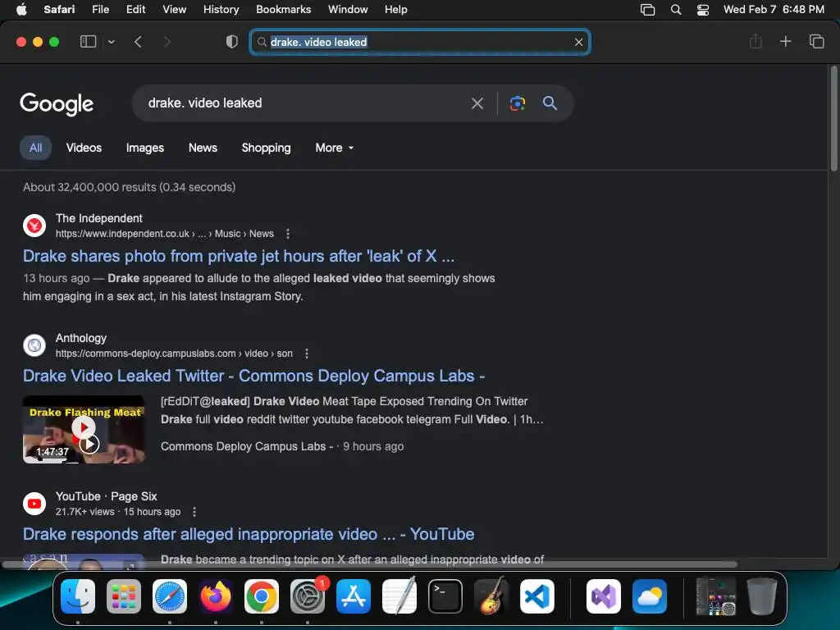Click the Anthology site favicon

point(34,345)
